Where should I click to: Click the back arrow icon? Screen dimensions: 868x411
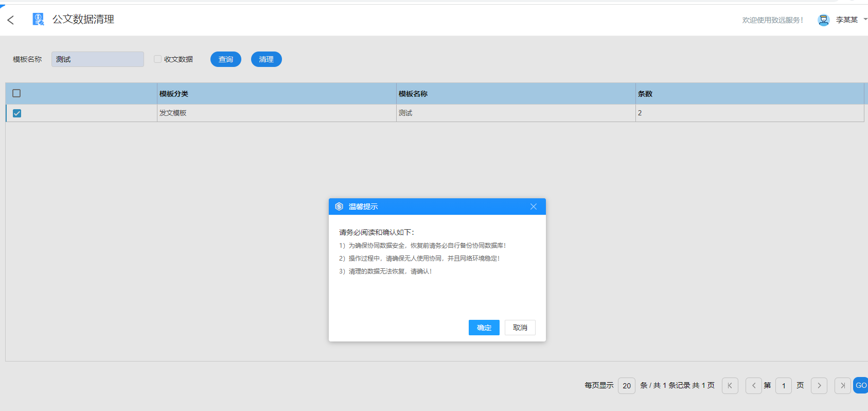point(11,20)
